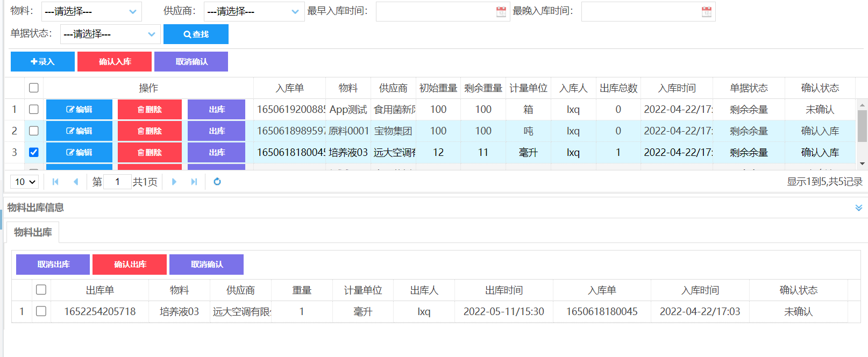
Task: Click the 取消出库 button
Action: point(53,265)
